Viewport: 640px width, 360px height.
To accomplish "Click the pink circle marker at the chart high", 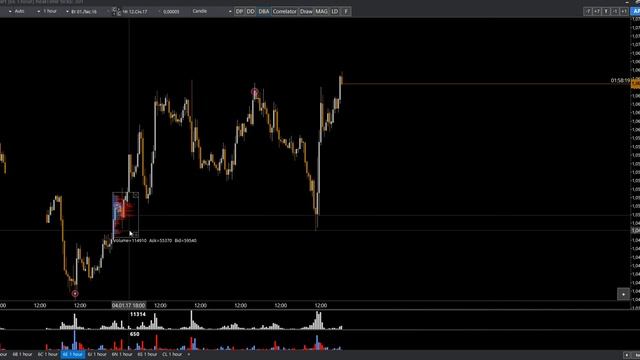I will (255, 92).
